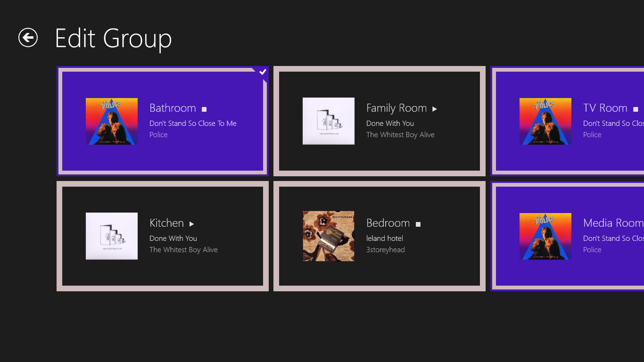Open the Family Room album cover
Image resolution: width=644 pixels, height=362 pixels.
[329, 121]
